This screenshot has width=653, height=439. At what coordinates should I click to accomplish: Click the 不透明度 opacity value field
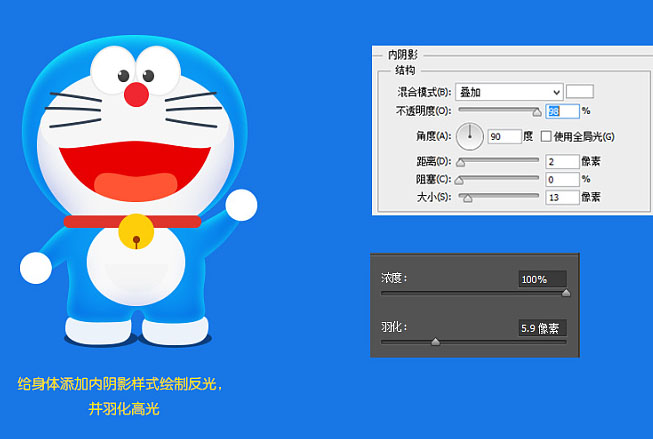tap(562, 111)
